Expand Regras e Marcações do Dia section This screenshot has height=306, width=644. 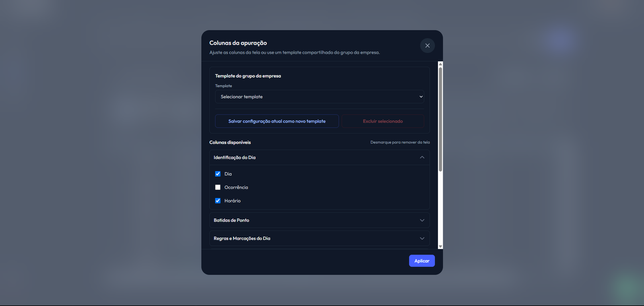(x=320, y=238)
